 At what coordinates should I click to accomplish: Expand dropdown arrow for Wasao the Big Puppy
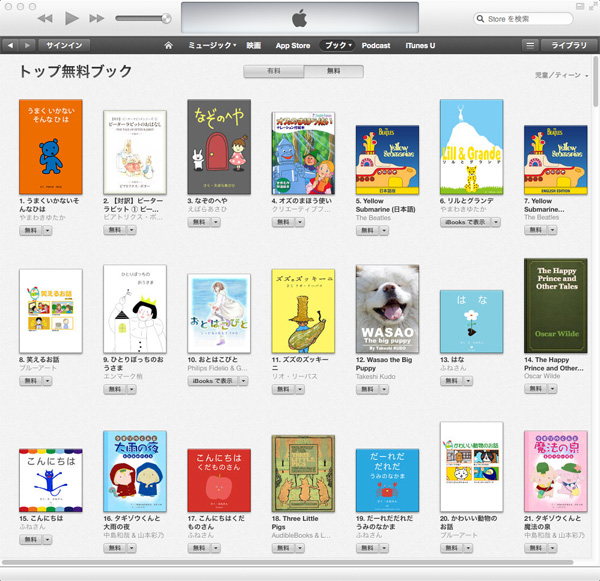click(384, 389)
